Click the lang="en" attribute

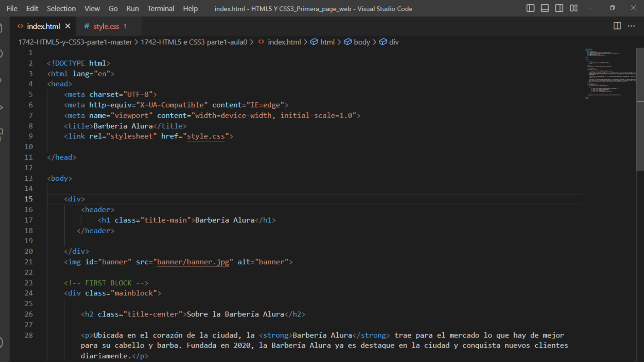pos(91,74)
